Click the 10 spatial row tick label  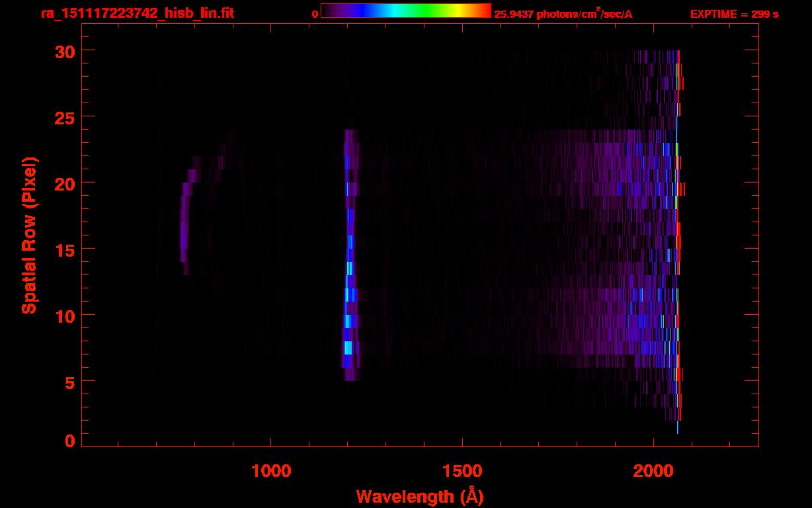tap(64, 315)
